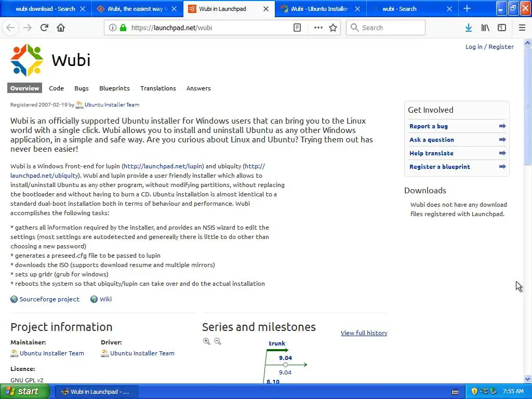Go back with the browser back arrow

tap(10, 28)
